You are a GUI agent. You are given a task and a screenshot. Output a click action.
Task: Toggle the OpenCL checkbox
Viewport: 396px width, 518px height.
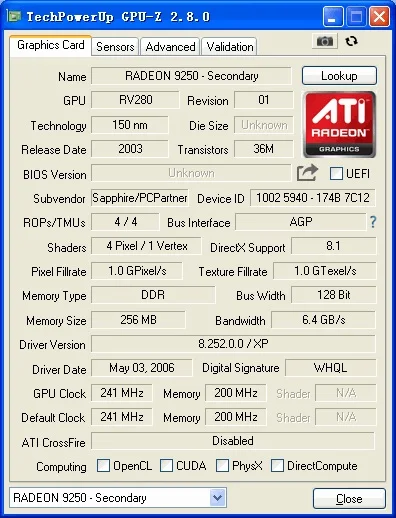103,465
